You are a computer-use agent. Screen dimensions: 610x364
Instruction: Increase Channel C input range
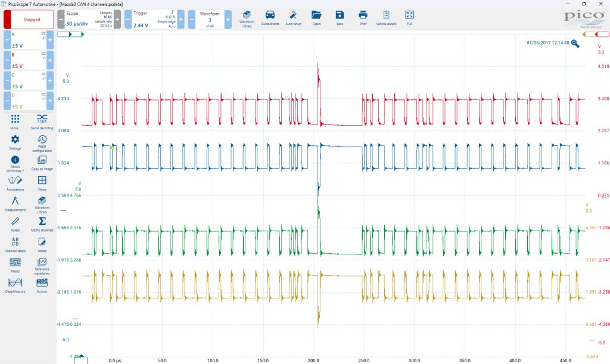tap(50, 80)
